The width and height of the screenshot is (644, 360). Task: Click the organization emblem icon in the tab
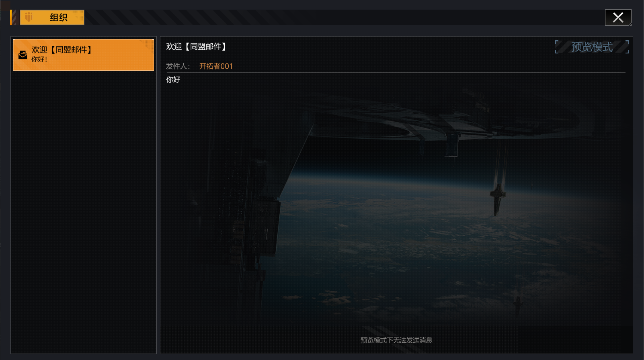point(29,17)
